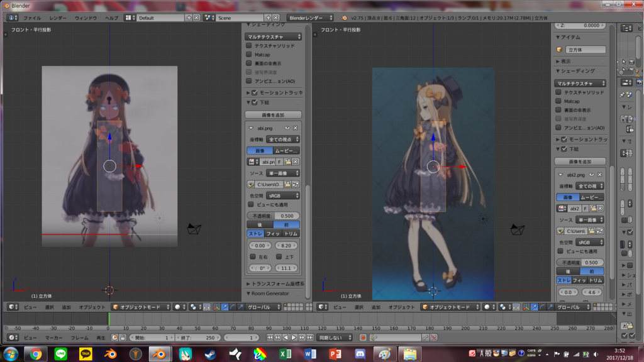Disable left モーショントラッキング checkbox
The image size is (644, 362).
(255, 93)
